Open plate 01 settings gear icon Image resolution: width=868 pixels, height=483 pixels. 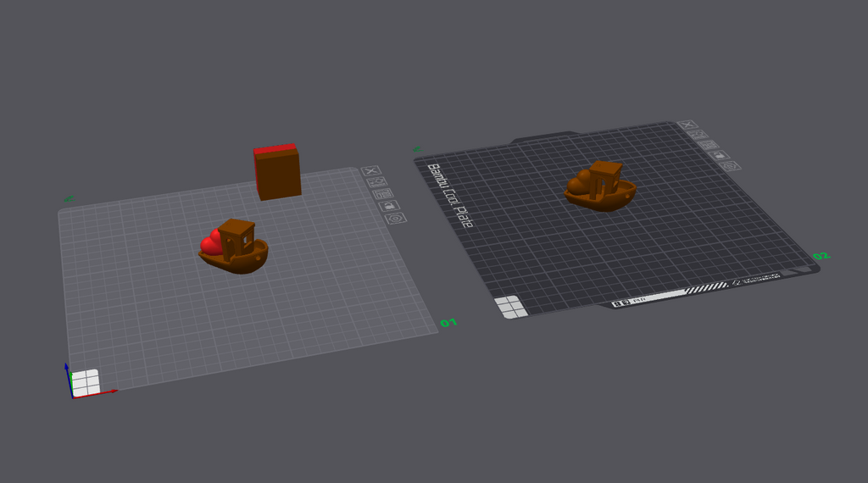coord(395,219)
